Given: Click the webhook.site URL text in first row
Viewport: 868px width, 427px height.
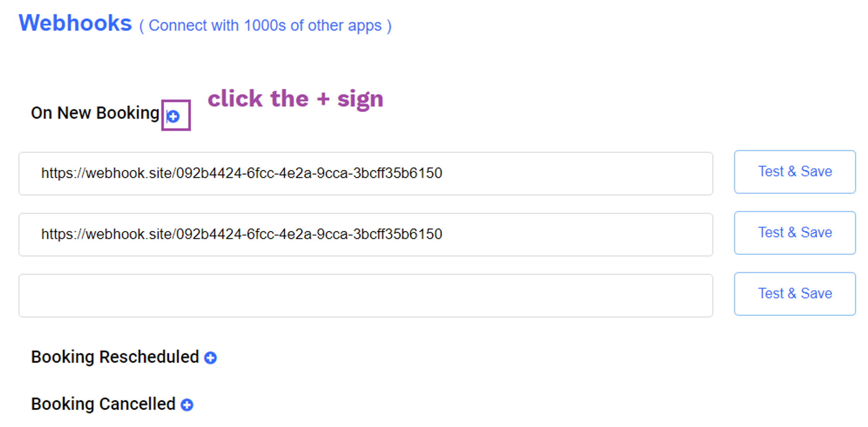Looking at the screenshot, I should [242, 173].
